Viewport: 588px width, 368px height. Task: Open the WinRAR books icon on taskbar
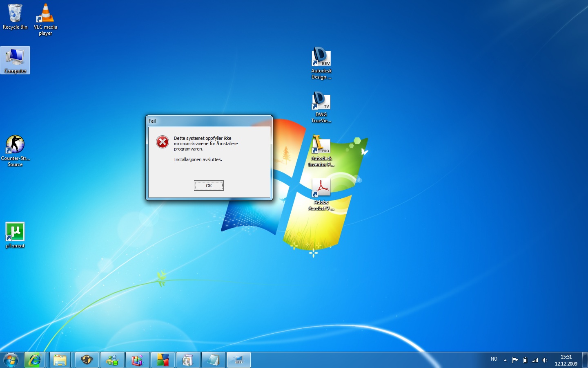click(x=138, y=360)
